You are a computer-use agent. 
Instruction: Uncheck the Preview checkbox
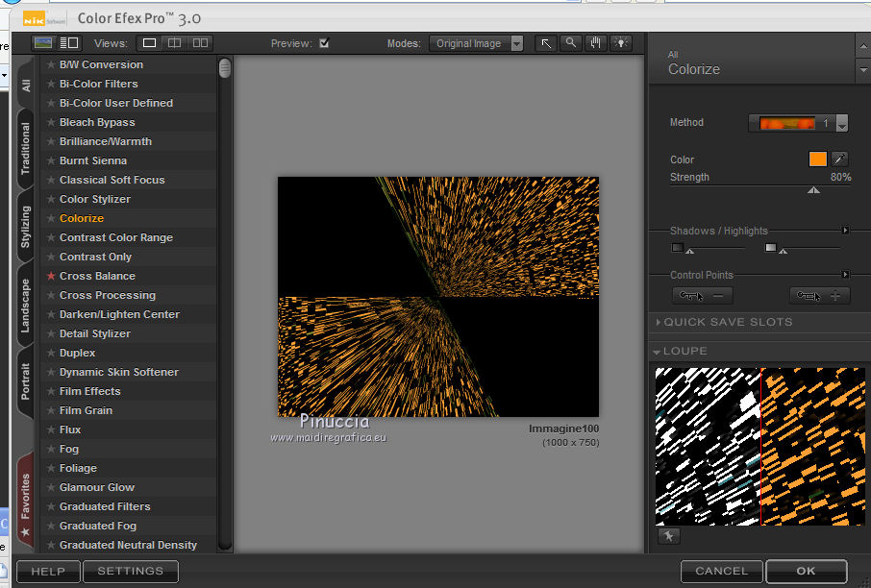324,43
